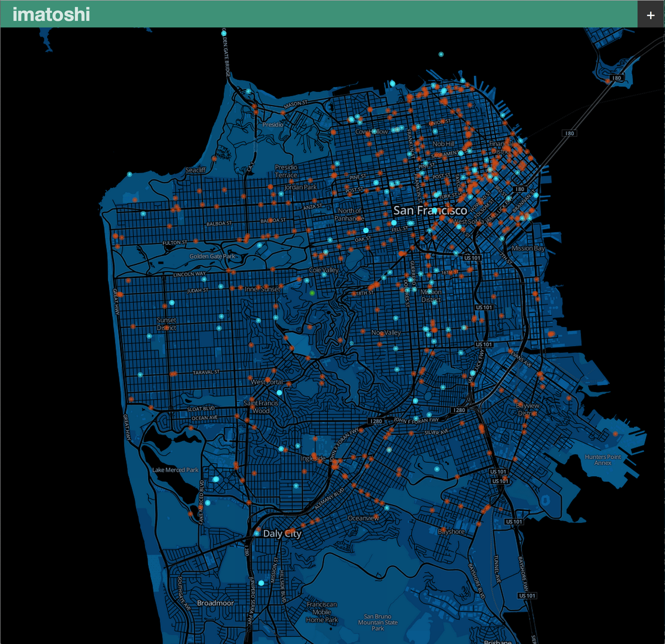Click the Presidio map label

tap(273, 124)
